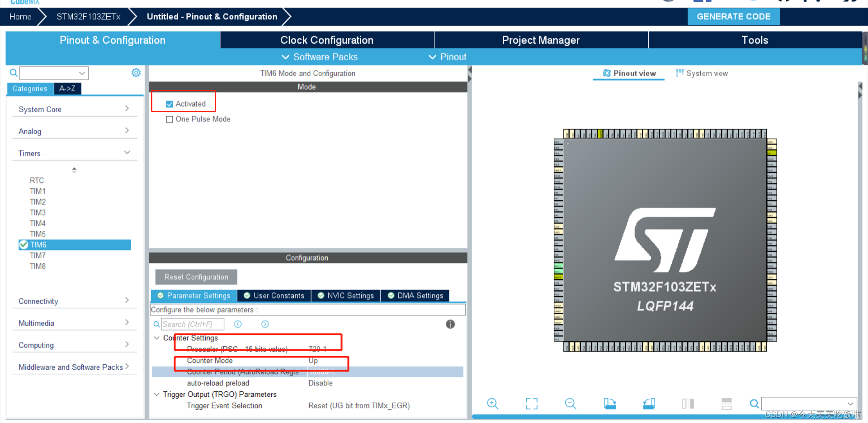
Task: Open the Pinout dropdown menu
Action: coord(447,57)
